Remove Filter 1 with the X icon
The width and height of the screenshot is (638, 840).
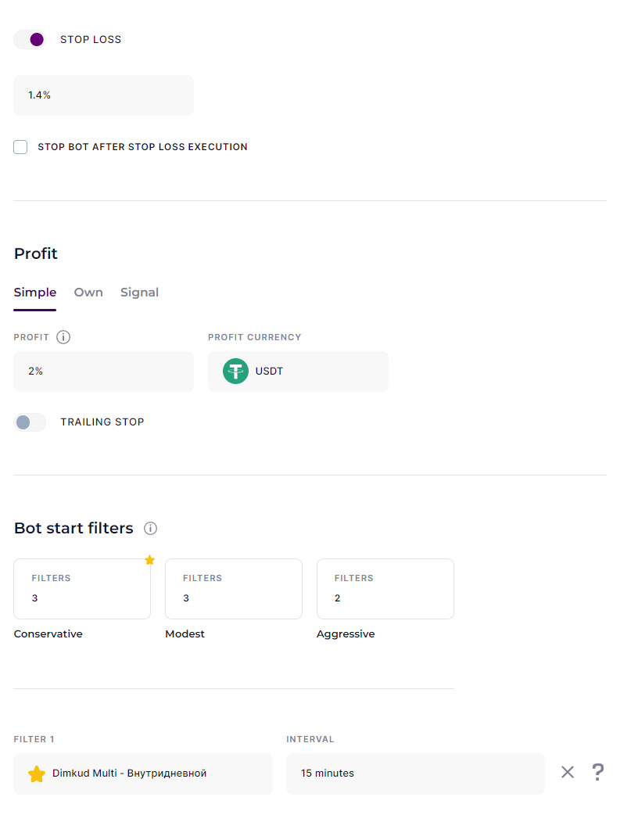(568, 772)
